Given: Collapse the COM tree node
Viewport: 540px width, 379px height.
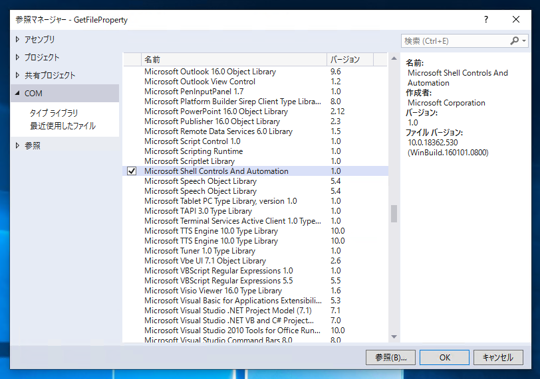Looking at the screenshot, I should pyautogui.click(x=17, y=93).
